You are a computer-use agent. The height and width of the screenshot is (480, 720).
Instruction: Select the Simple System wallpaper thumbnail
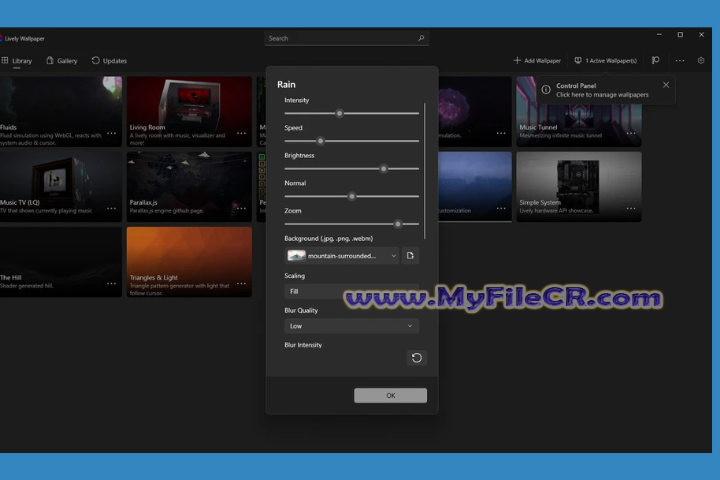[x=579, y=187]
